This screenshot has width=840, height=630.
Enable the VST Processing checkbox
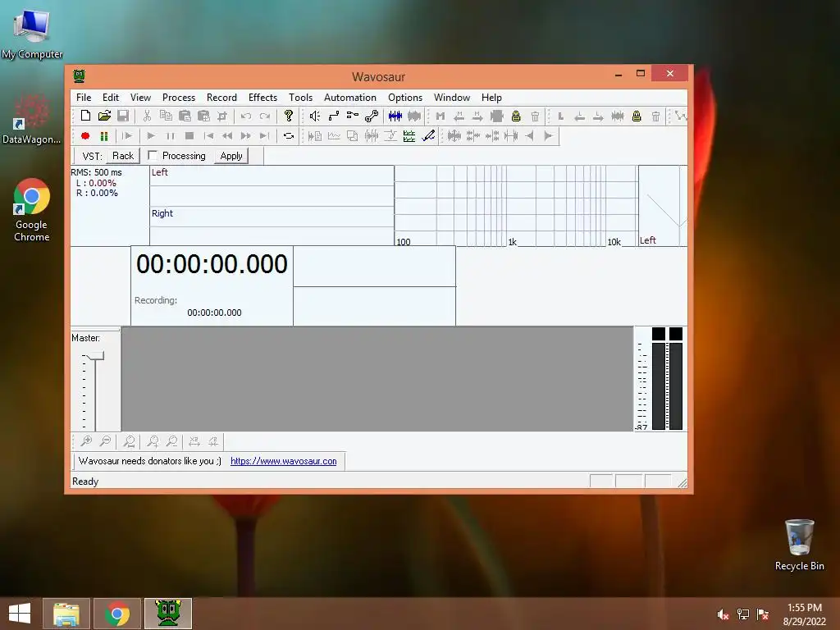[153, 155]
